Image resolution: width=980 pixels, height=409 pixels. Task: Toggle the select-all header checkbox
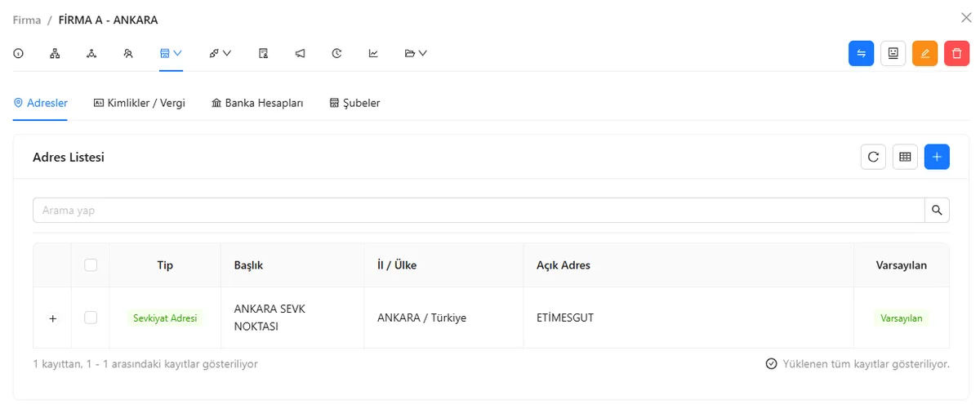[91, 265]
